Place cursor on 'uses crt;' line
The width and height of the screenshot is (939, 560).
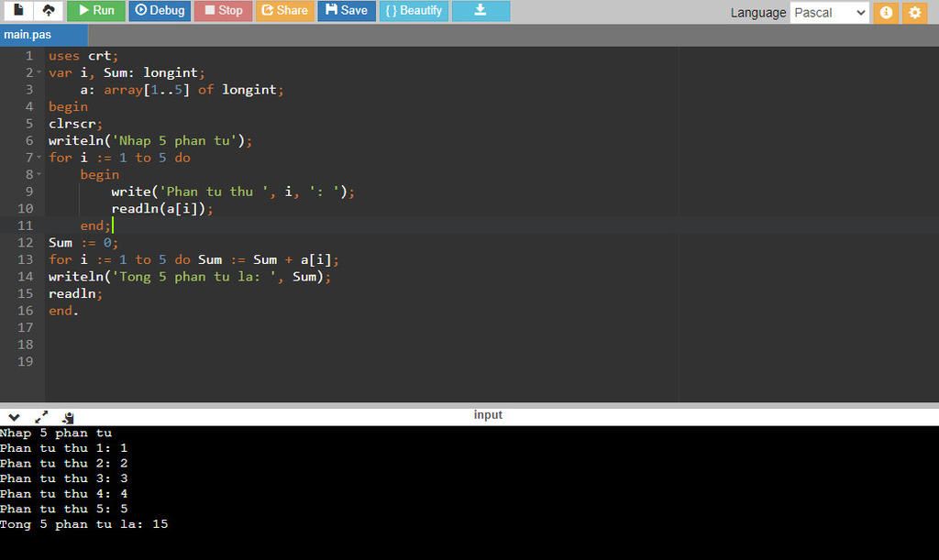(x=83, y=56)
